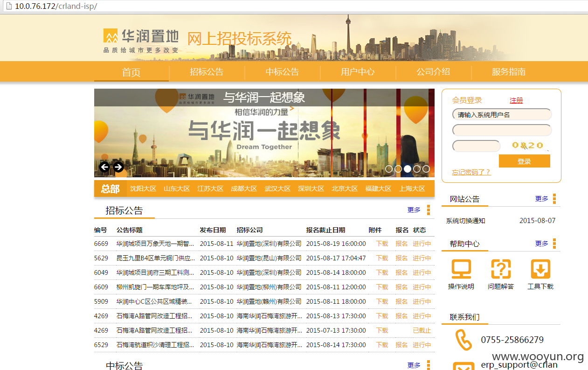
Task: Click the orange dots beside 网站公告 更多
Action: click(554, 199)
